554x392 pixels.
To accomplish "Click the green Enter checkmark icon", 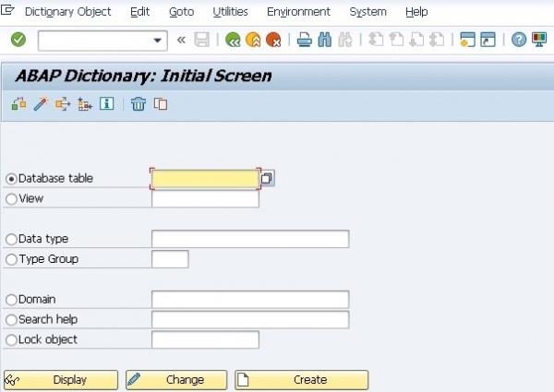I will point(18,40).
